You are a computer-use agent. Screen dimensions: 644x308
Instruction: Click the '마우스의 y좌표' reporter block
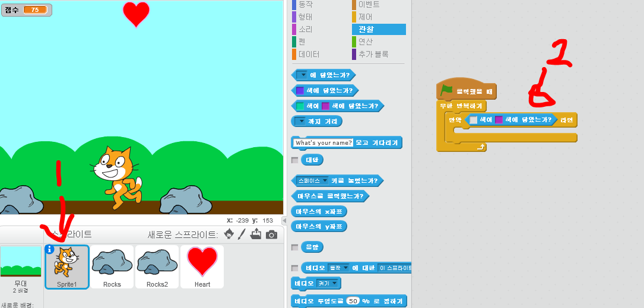[319, 226]
